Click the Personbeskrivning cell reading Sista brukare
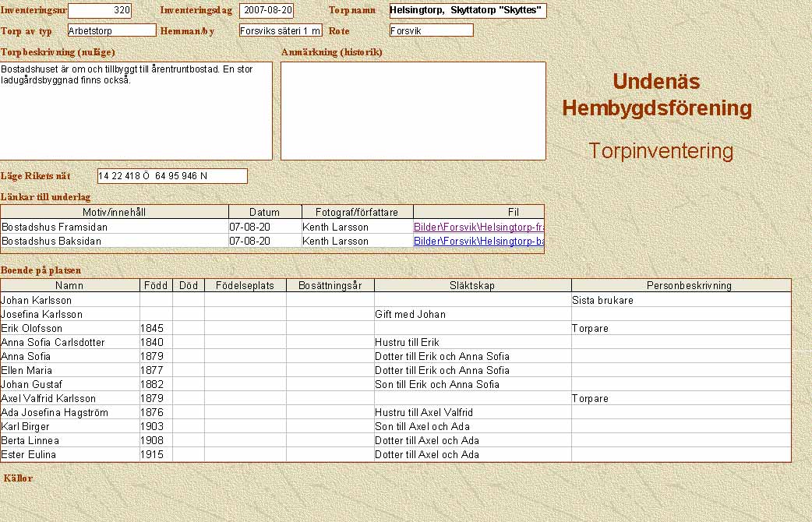 (680, 300)
